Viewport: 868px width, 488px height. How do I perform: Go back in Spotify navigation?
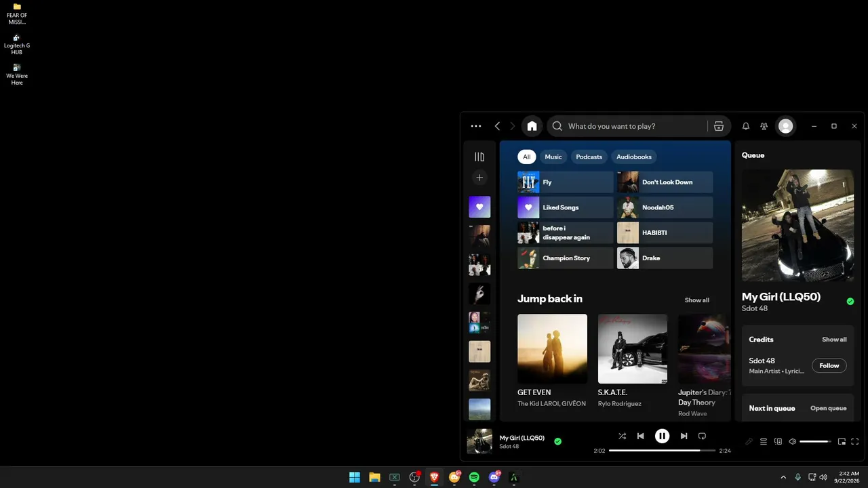pos(497,126)
